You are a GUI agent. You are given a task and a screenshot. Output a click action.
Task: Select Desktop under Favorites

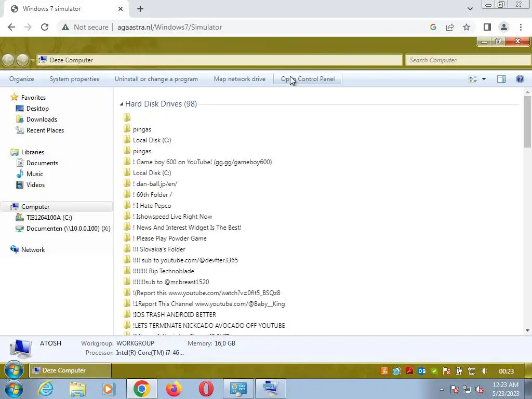tap(37, 109)
